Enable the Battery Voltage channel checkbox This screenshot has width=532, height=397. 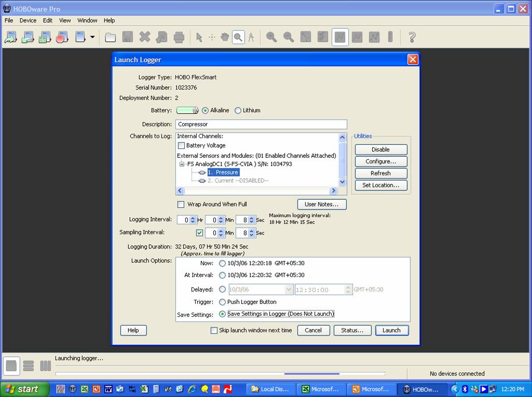tap(181, 145)
